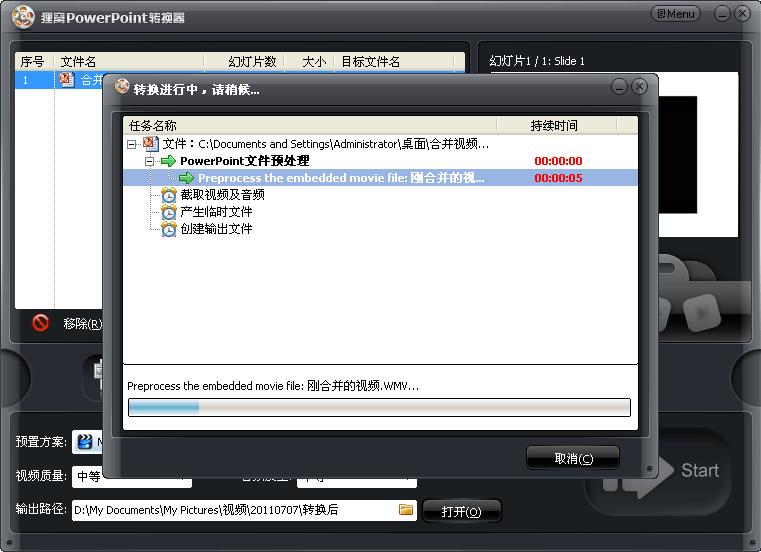This screenshot has height=552, width=761.
Task: Click the 打开(O) open button
Action: (462, 512)
